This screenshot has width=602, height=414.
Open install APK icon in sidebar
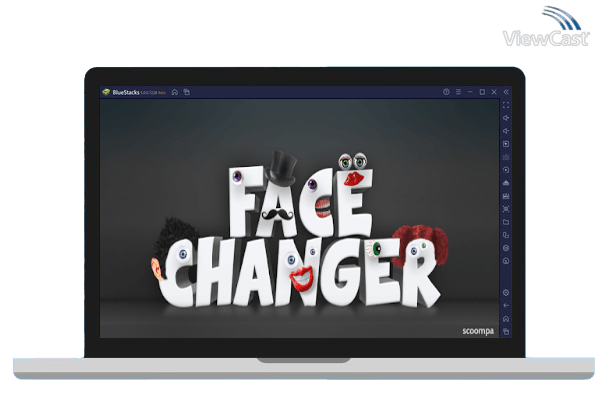(x=506, y=183)
